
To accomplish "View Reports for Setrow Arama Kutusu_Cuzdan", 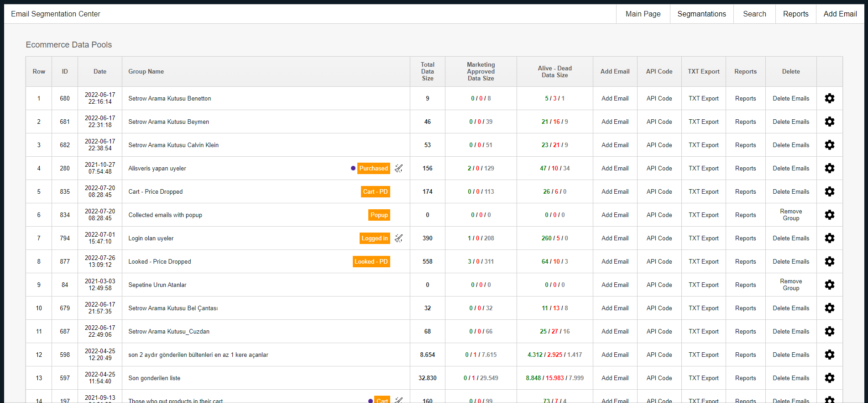I will (745, 331).
